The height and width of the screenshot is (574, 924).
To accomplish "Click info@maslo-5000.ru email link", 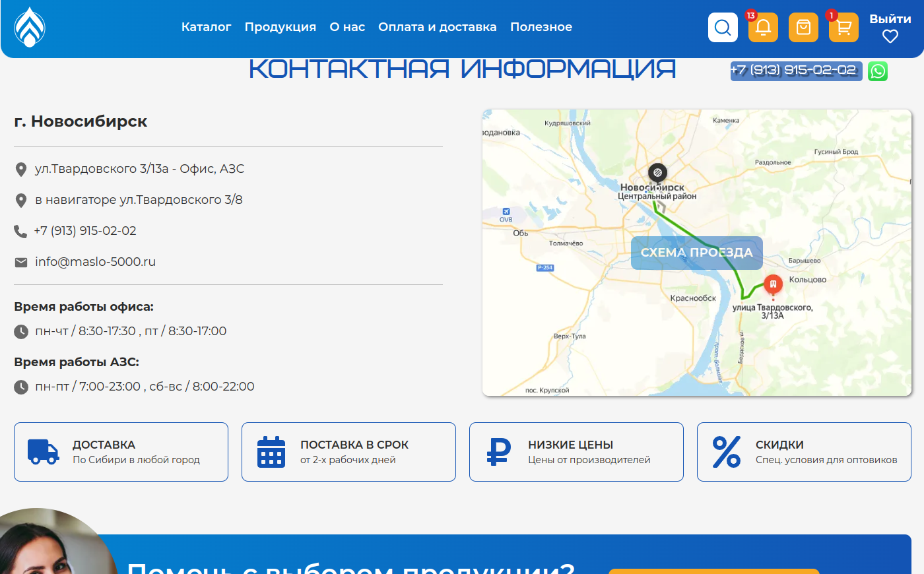I will [x=96, y=262].
